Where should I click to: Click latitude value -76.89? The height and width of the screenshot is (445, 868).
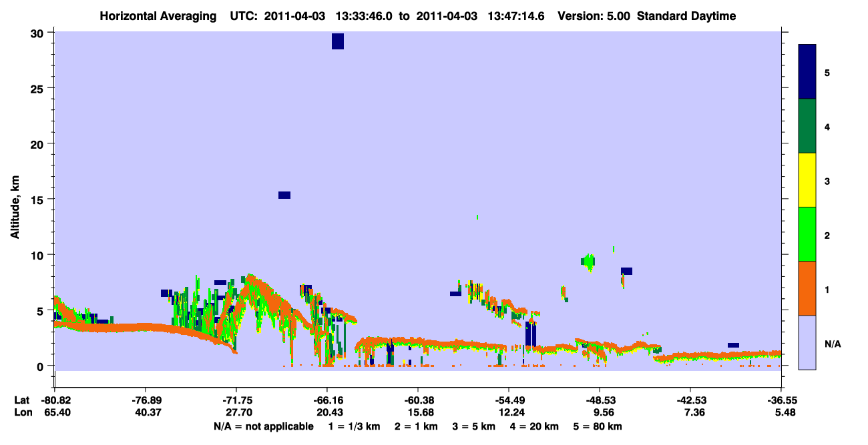click(146, 400)
